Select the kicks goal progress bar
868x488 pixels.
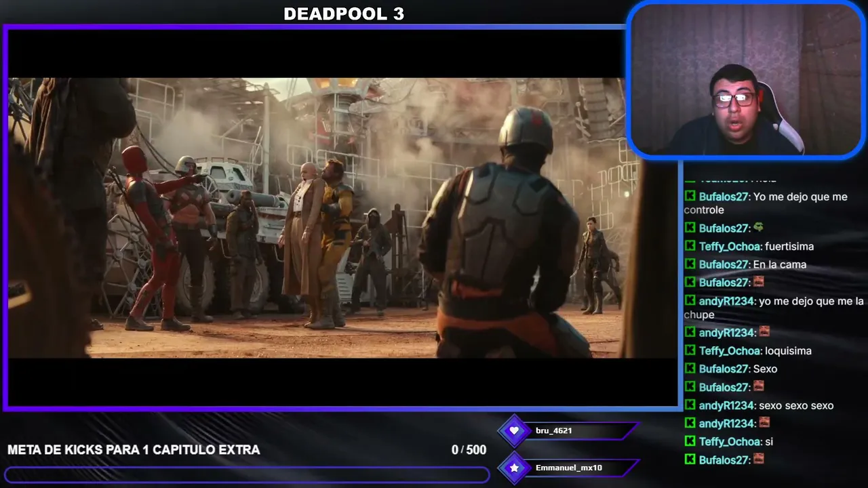tap(247, 474)
